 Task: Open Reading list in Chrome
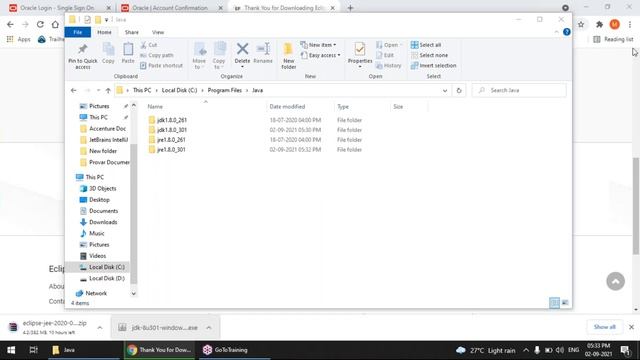(x=613, y=39)
